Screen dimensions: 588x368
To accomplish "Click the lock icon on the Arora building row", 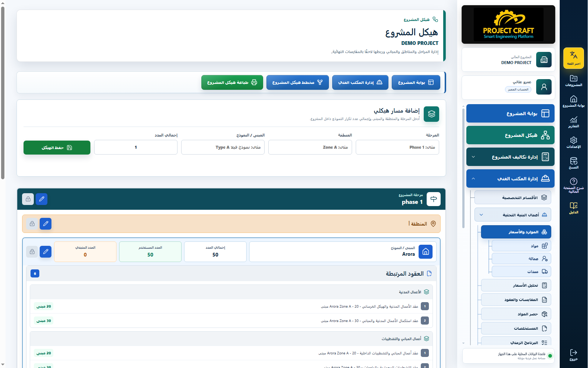I will coord(32,252).
